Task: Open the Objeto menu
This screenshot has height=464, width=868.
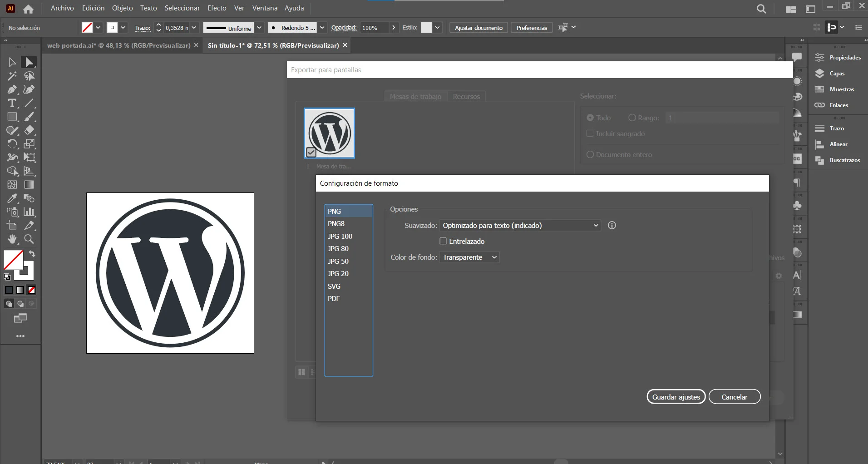Action: pos(123,8)
